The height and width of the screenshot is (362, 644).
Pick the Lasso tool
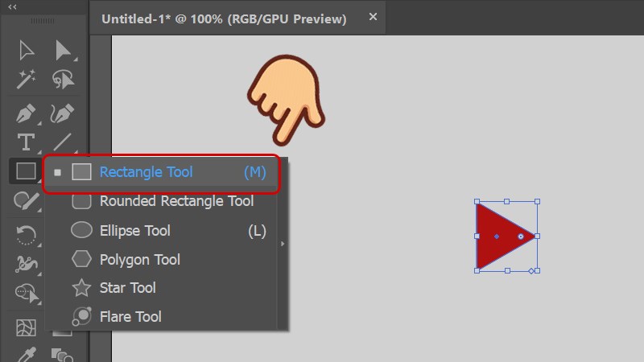63,79
